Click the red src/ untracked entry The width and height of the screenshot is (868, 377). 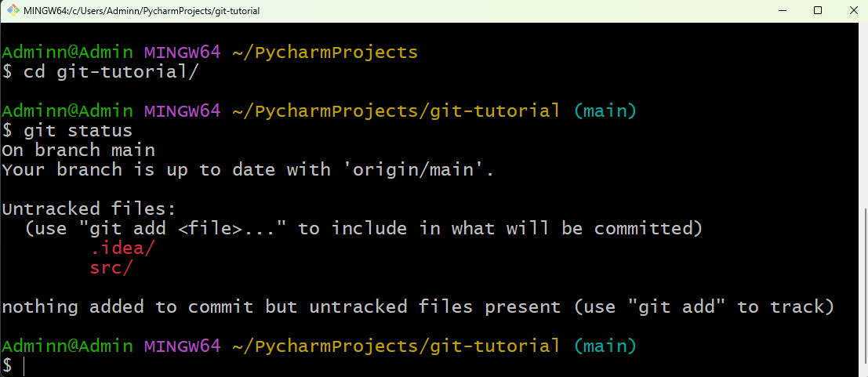pyautogui.click(x=111, y=267)
